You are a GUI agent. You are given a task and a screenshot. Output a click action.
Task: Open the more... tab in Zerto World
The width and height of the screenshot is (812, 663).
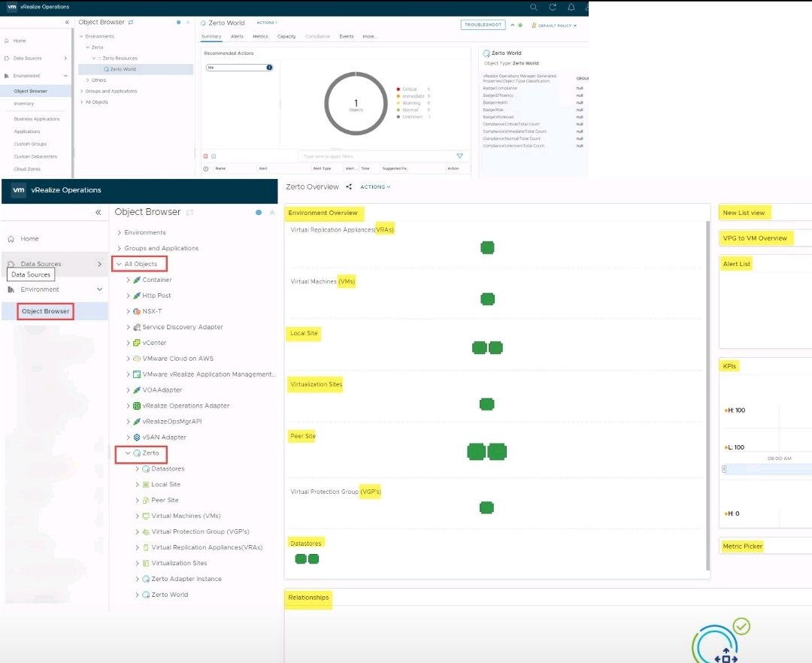coord(370,37)
